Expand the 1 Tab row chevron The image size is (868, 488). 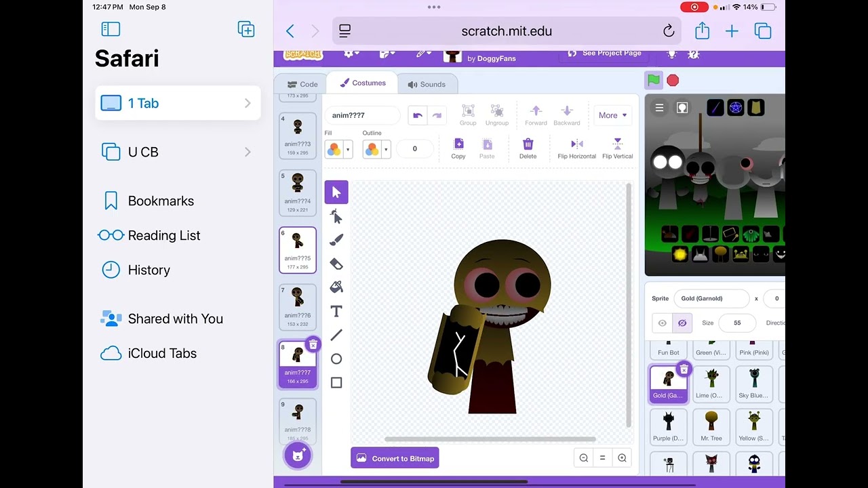(x=248, y=103)
